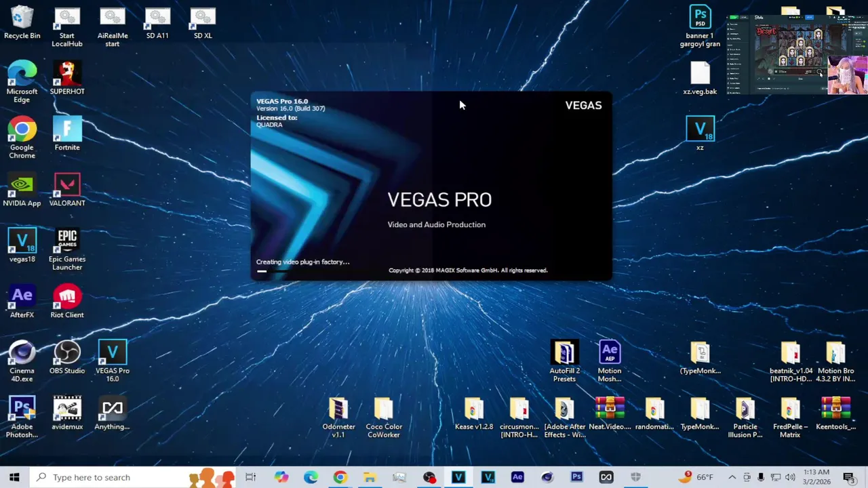Viewport: 868px width, 488px height.
Task: Open Microsoft Edge from the taskbar
Action: (x=311, y=477)
